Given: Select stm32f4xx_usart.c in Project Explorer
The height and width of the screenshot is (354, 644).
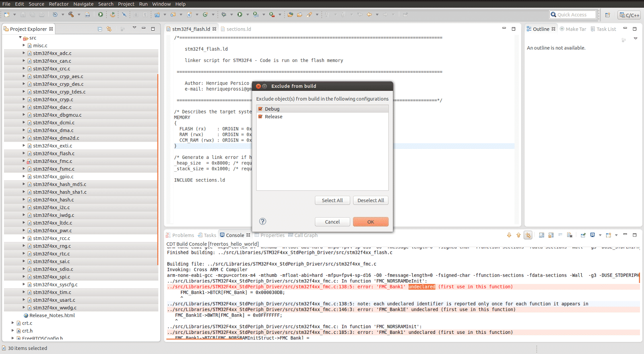Looking at the screenshot, I should coord(54,300).
